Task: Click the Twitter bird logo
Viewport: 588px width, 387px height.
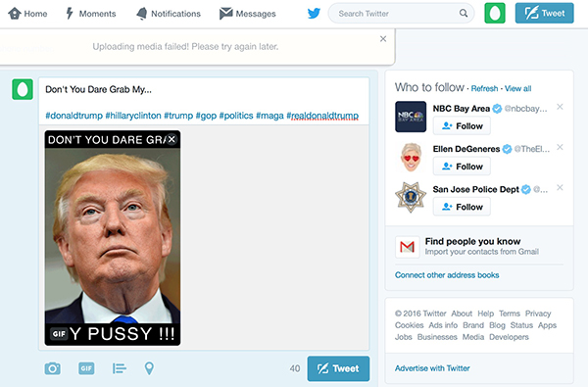Action: 314,14
